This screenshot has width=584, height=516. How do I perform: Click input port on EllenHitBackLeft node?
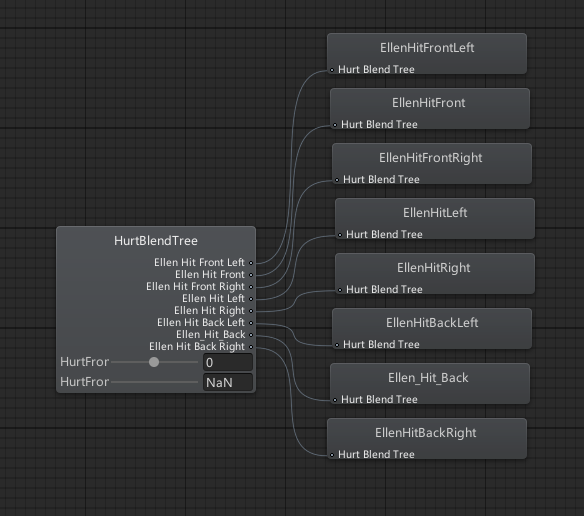pyautogui.click(x=337, y=345)
